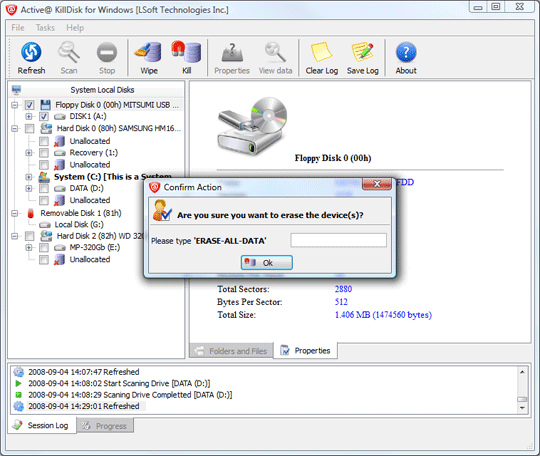
Task: Collapse the Hard Disk 0 tree node
Action: coord(14,128)
